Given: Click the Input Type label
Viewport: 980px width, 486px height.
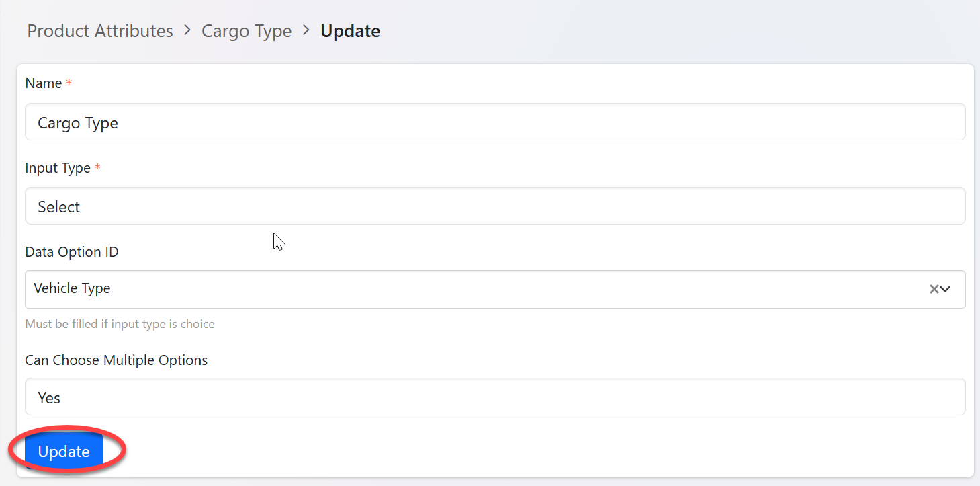Looking at the screenshot, I should (x=58, y=168).
